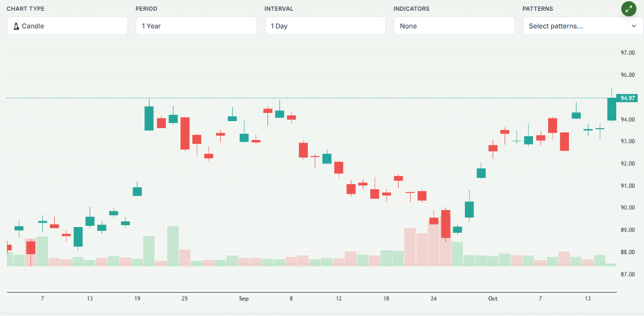Click the 24 date label on time axis

(433, 298)
